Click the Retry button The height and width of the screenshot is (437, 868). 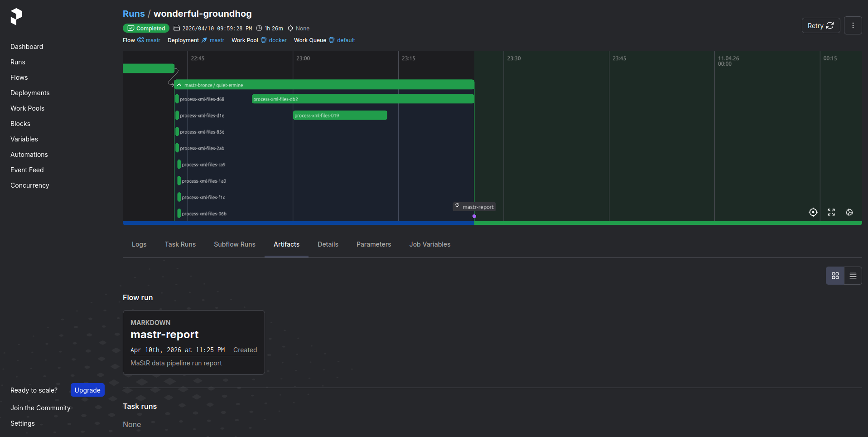820,26
